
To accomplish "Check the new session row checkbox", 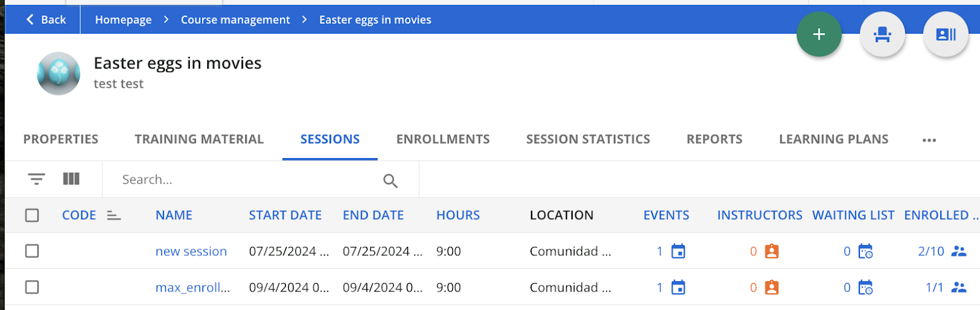I will coord(32,251).
